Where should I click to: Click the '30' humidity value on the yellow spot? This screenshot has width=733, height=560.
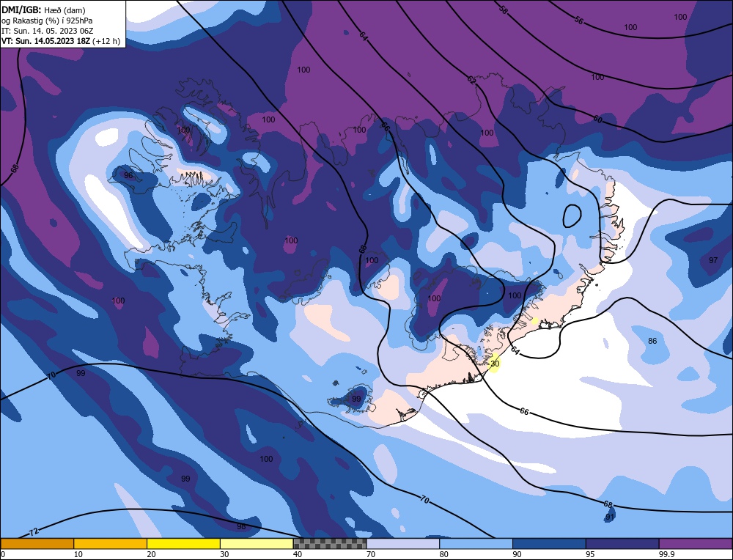coord(495,364)
